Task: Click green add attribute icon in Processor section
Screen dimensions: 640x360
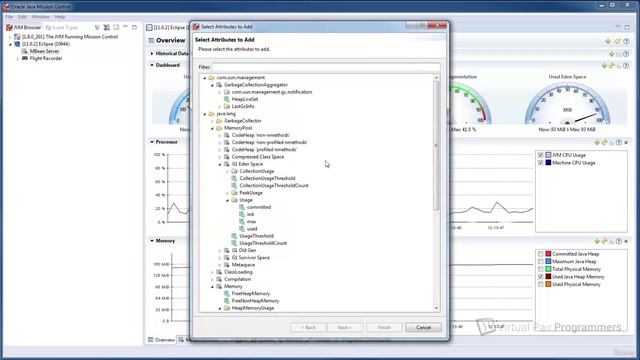Action: [x=597, y=142]
